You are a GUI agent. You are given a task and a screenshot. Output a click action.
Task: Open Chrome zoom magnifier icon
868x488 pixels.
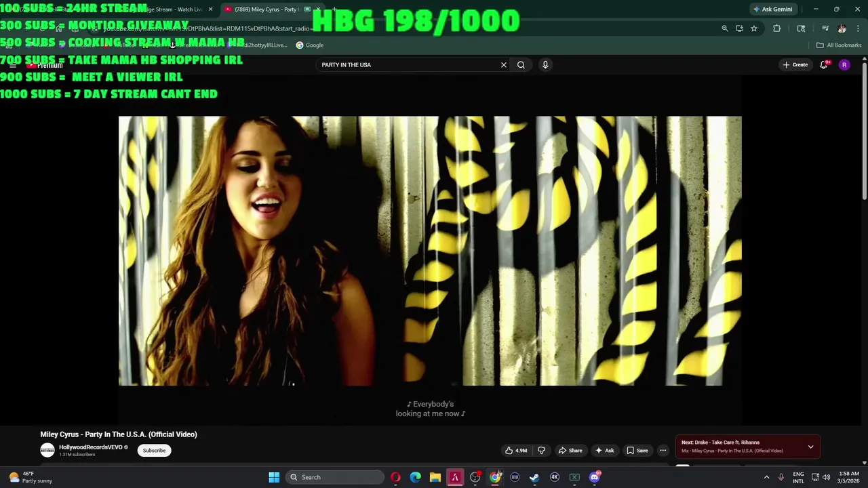click(x=725, y=28)
